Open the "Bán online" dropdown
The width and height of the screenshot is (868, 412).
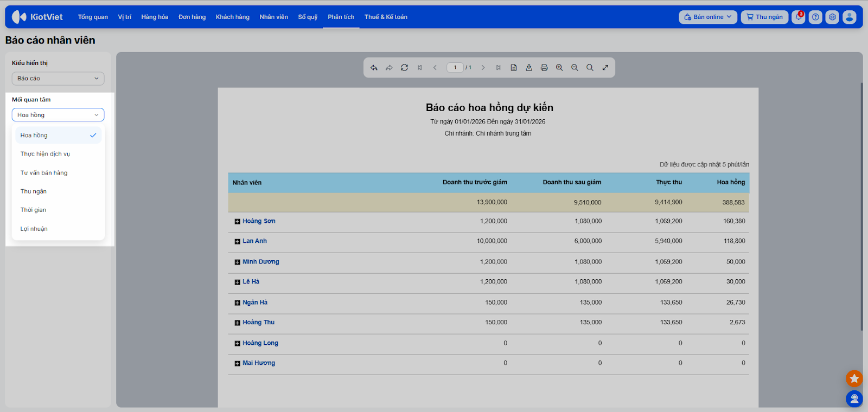pos(708,17)
